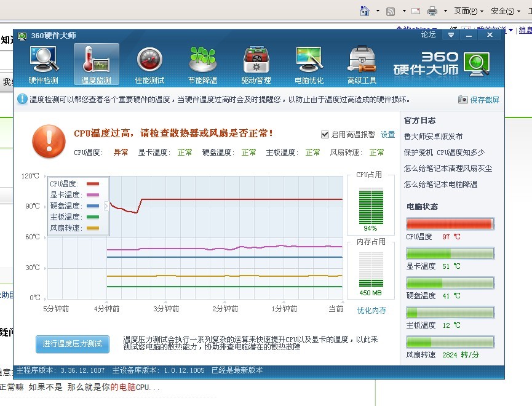This screenshot has width=532, height=406.
Task: Click the blue info icon in tip bar
Action: click(22, 99)
